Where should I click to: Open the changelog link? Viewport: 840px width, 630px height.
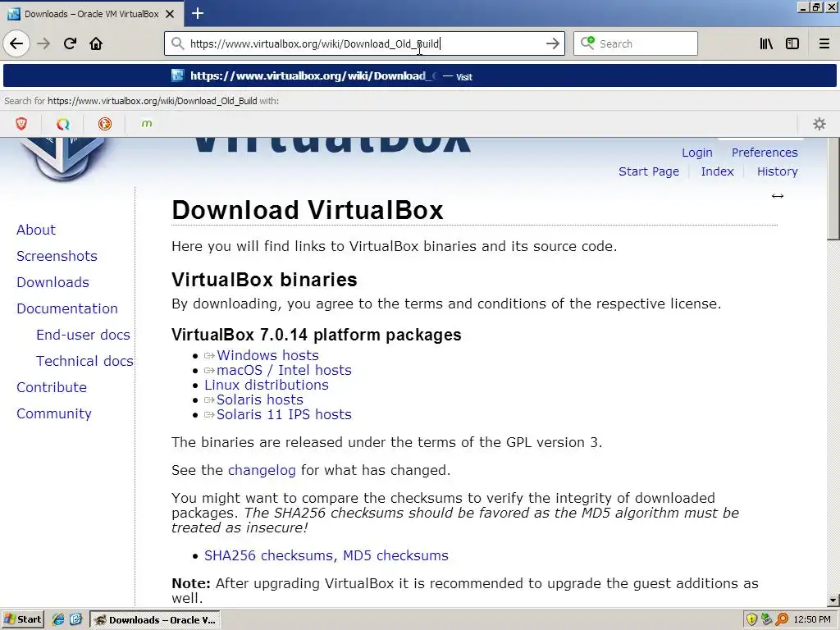click(x=262, y=470)
